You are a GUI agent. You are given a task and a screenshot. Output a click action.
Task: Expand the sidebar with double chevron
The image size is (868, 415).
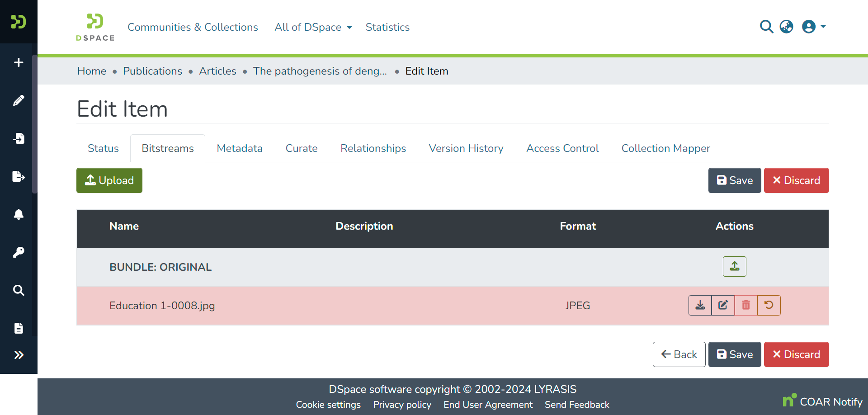coord(19,355)
